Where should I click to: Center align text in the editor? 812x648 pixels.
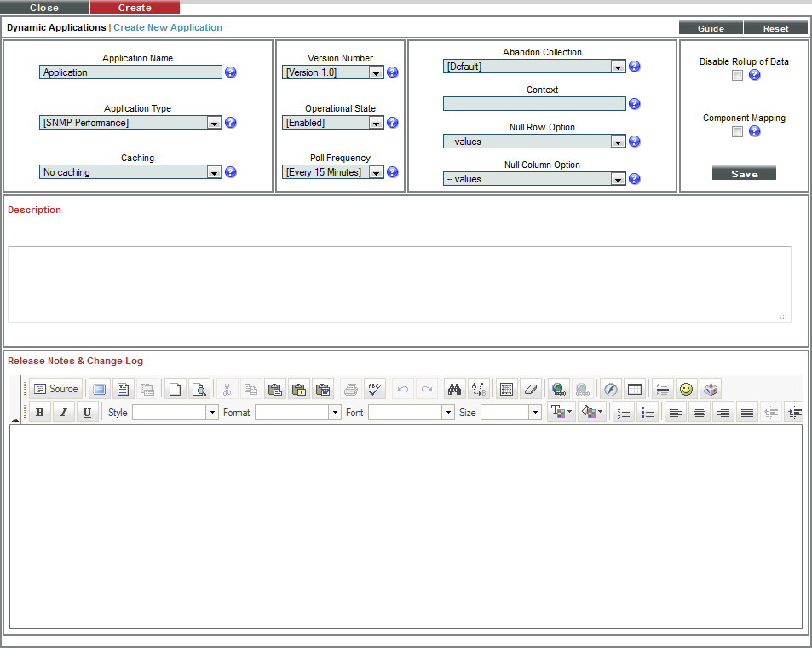click(700, 413)
